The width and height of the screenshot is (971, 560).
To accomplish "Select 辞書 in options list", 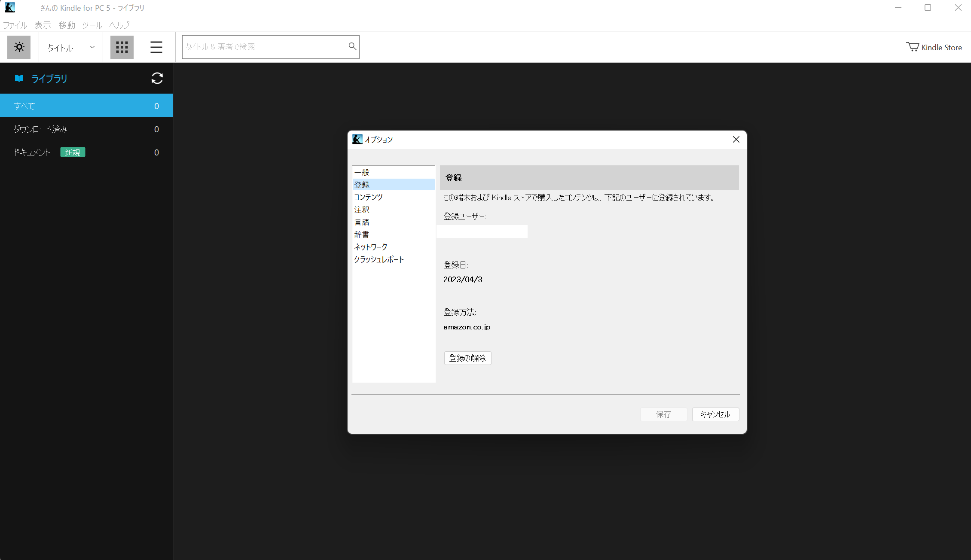I will click(x=393, y=234).
